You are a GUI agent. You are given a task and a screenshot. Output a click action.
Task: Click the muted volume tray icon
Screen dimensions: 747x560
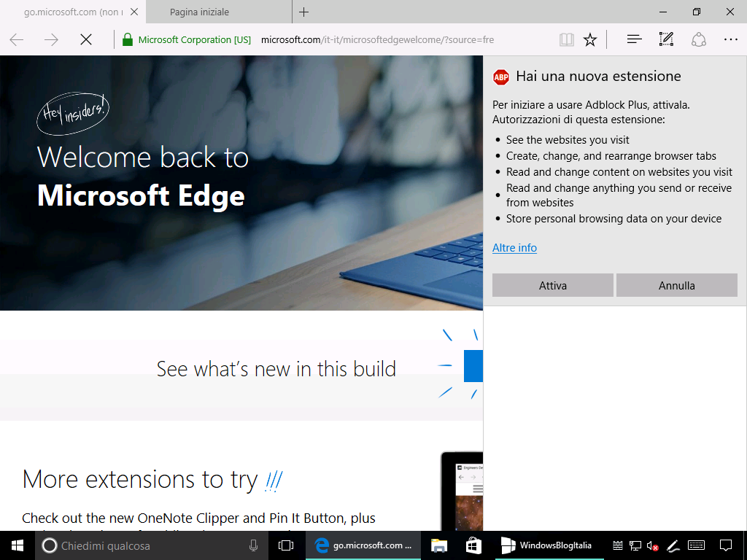652,545
